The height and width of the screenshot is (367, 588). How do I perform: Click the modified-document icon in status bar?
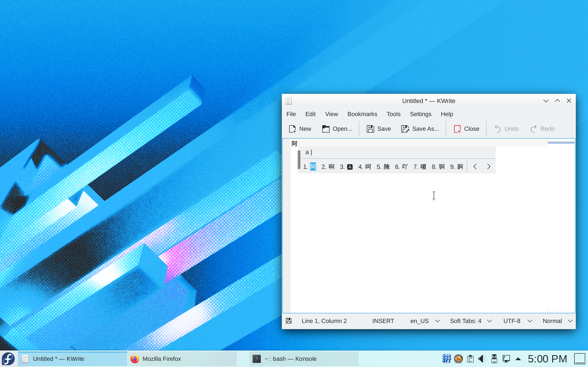289,321
